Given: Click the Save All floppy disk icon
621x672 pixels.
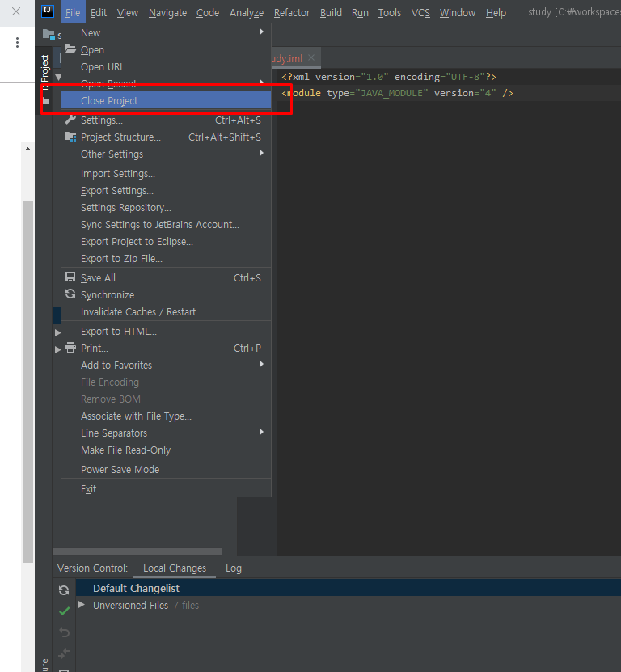Looking at the screenshot, I should (70, 277).
